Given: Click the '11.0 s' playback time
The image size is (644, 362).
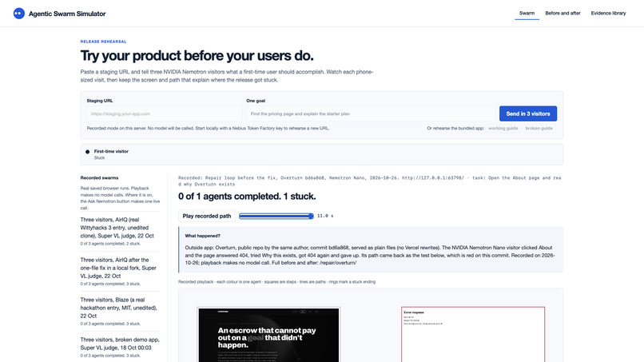Looking at the screenshot, I should 325,216.
